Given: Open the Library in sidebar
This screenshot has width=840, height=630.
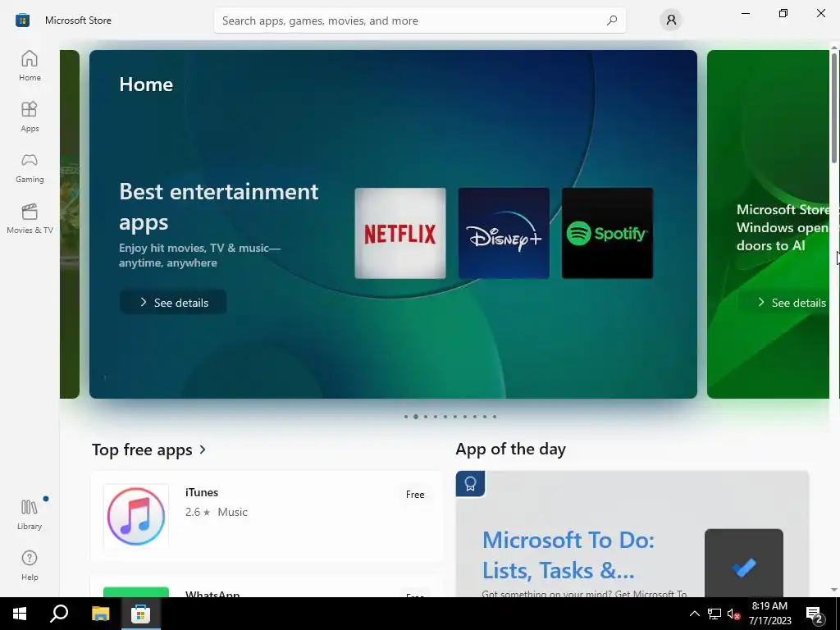Looking at the screenshot, I should 30,514.
